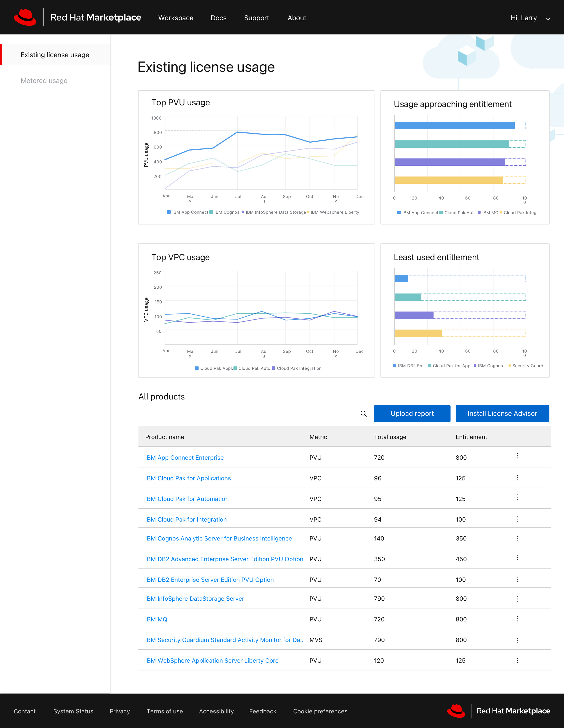Sort table by Total usage column header

click(x=390, y=437)
